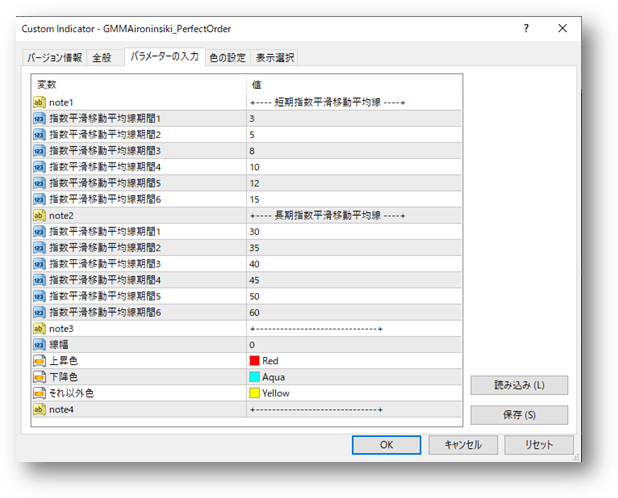
Task: Click the integer icon beside 線幅
Action: point(39,345)
